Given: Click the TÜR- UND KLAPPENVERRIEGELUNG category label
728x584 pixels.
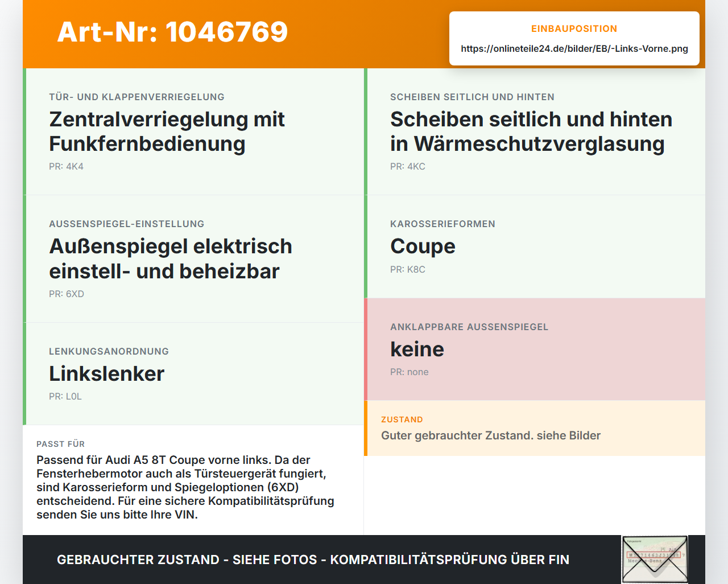Looking at the screenshot, I should 136,97.
